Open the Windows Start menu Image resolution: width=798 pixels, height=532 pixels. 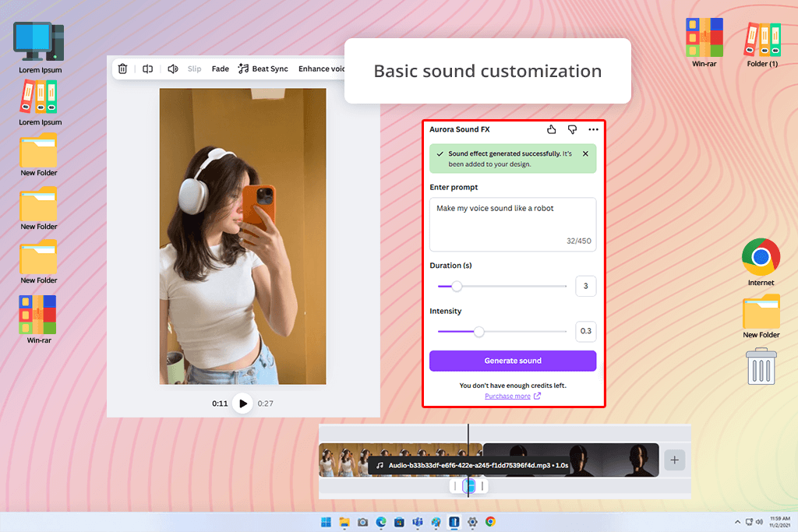click(326, 522)
